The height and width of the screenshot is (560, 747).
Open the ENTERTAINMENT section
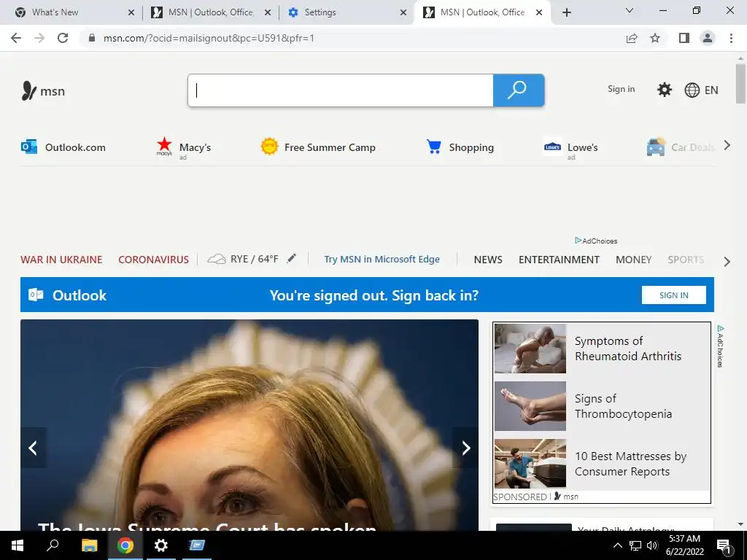pyautogui.click(x=559, y=260)
